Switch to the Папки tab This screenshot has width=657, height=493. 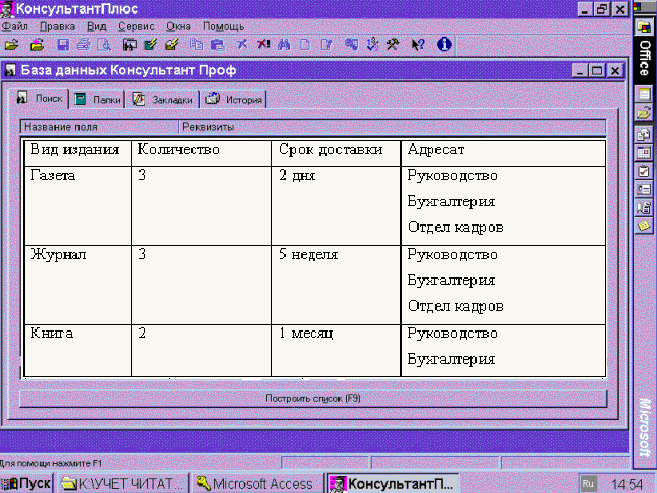[97, 100]
